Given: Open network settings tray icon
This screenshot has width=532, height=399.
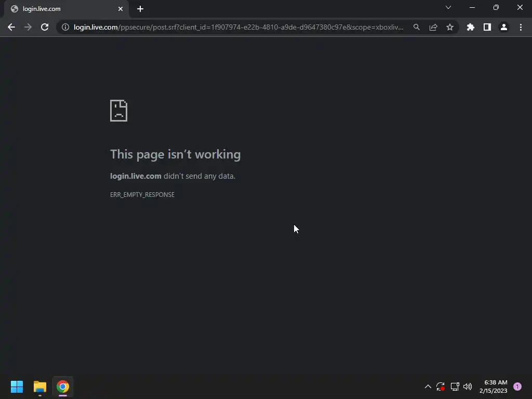Looking at the screenshot, I should (455, 387).
